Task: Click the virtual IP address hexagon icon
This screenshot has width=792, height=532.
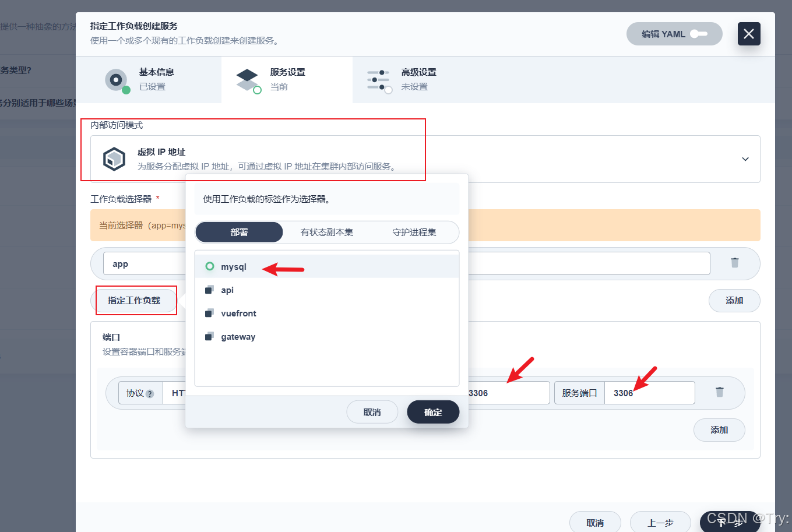Action: (114, 158)
